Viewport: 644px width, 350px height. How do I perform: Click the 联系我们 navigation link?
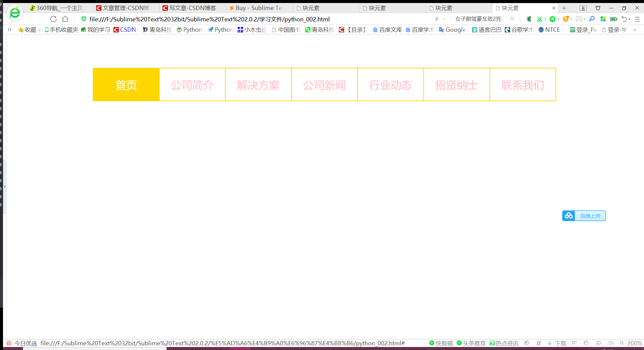pos(522,85)
